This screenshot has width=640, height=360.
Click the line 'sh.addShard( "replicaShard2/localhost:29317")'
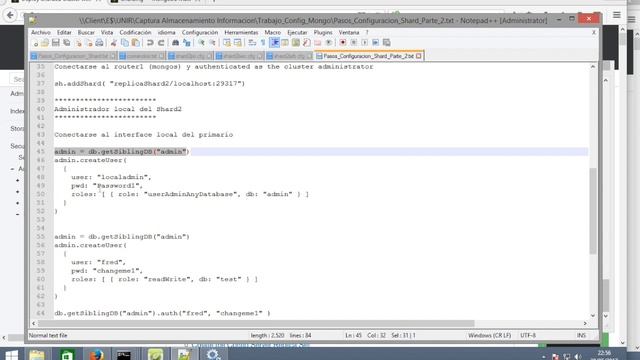150,83
